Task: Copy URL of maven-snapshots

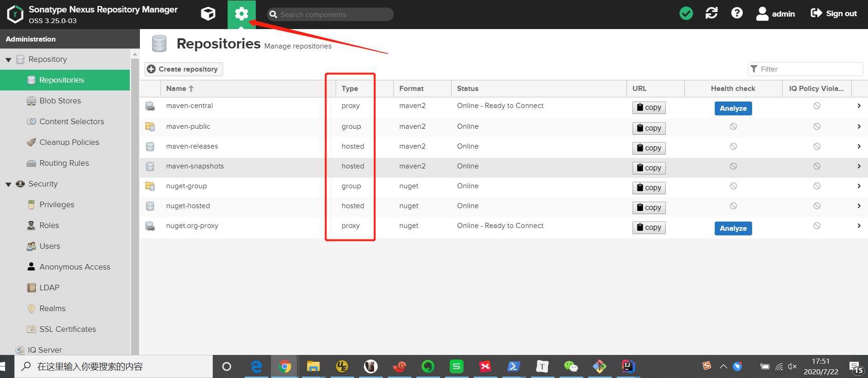Action: [649, 168]
